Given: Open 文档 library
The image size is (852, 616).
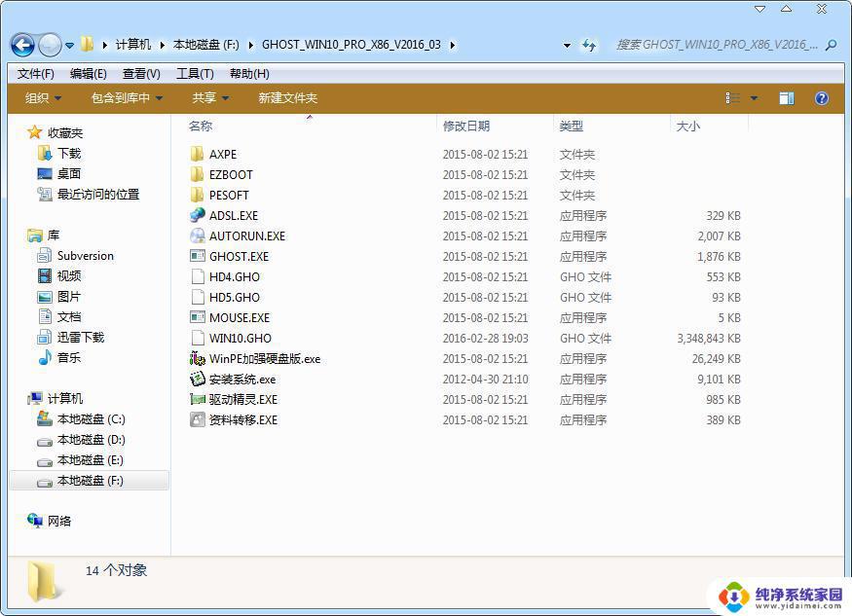Looking at the screenshot, I should tap(69, 316).
